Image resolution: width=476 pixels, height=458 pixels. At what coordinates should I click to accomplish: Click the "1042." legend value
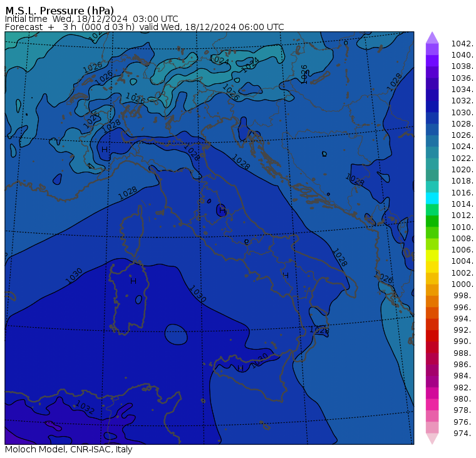462,44
